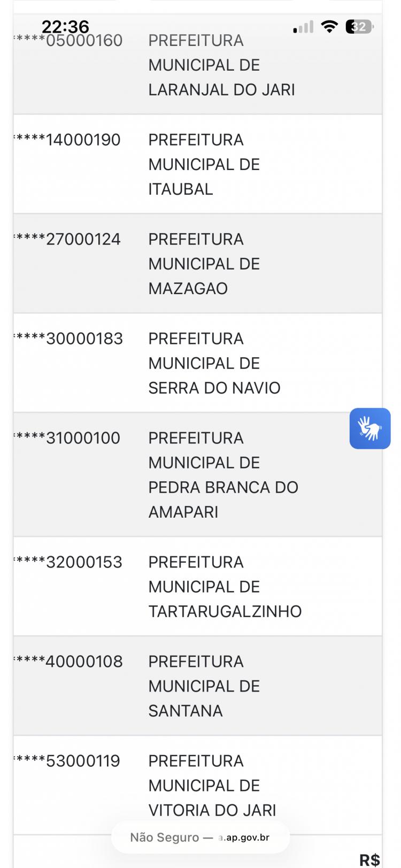
Task: Select Prefeitura Municipal de Vitoria do Jari
Action: (x=212, y=786)
